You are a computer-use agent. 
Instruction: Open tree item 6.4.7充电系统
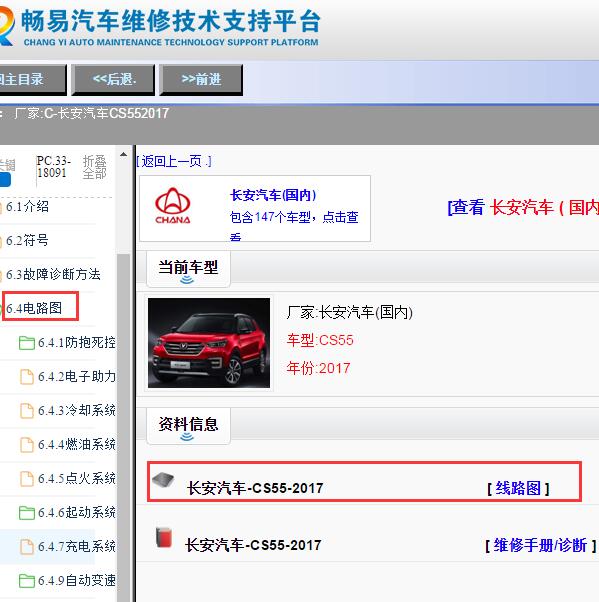tap(77, 546)
